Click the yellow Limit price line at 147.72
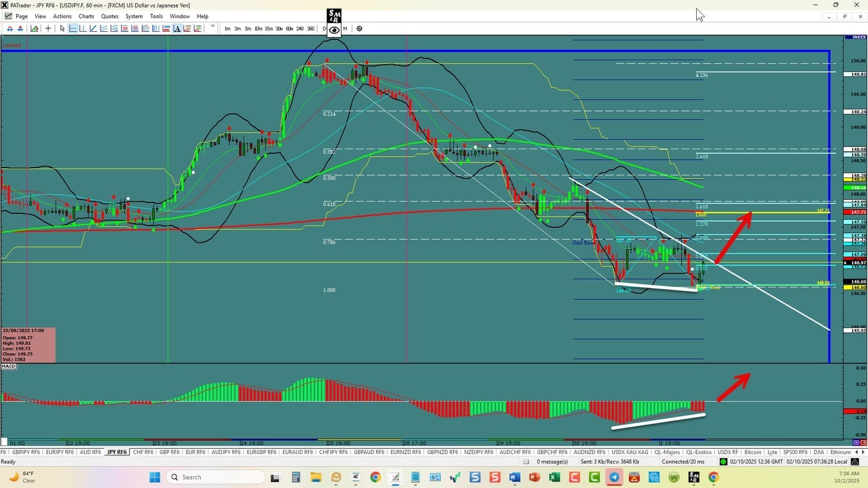This screenshot has height=488, width=868. 764,213
